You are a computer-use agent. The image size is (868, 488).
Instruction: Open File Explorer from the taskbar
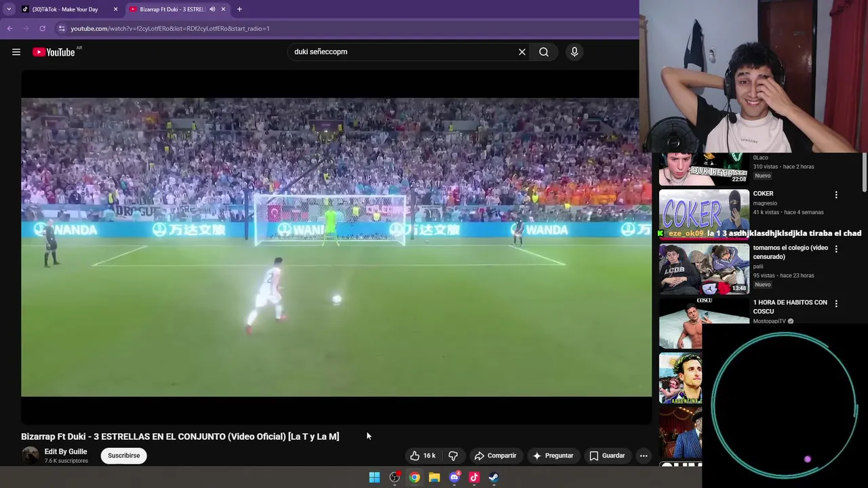[434, 477]
